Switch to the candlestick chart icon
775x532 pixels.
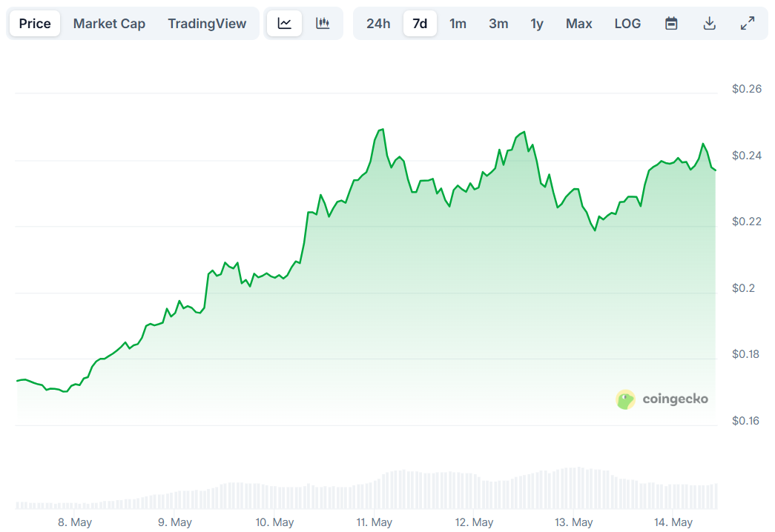pos(323,23)
